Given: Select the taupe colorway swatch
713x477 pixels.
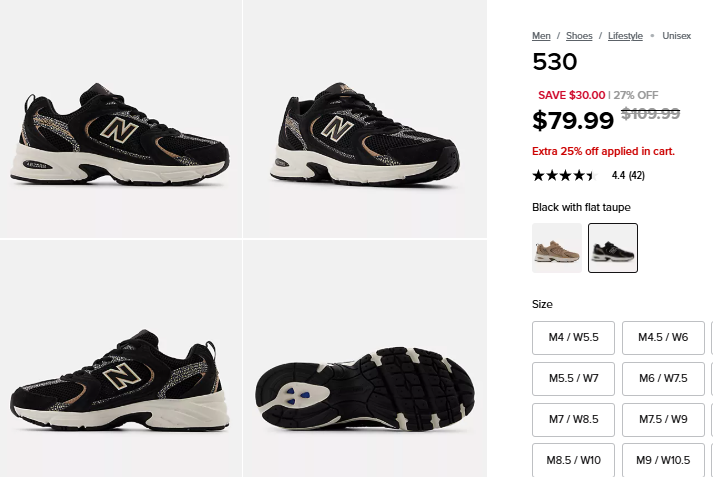Looking at the screenshot, I should click(557, 248).
